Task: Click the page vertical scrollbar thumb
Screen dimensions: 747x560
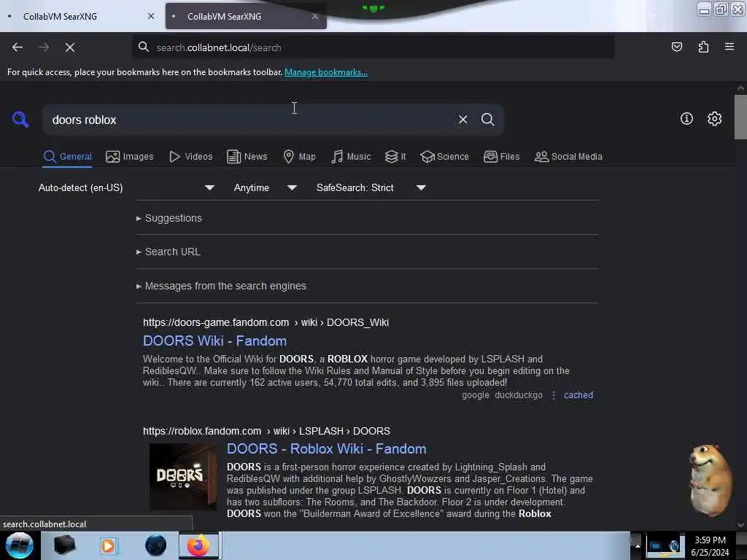Action: point(740,117)
